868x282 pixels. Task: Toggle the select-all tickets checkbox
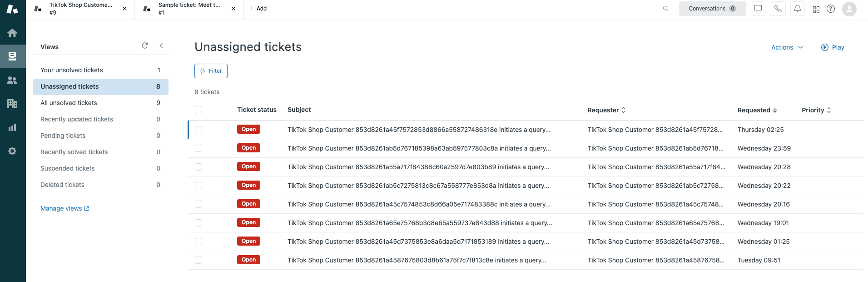point(198,110)
